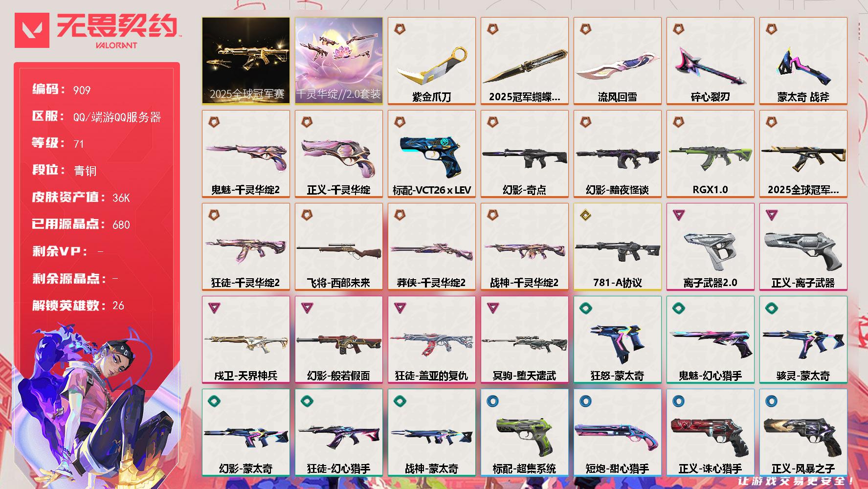868x489 pixels.
Task: Select the 紫金爪刀 knife skin
Action: (x=432, y=61)
